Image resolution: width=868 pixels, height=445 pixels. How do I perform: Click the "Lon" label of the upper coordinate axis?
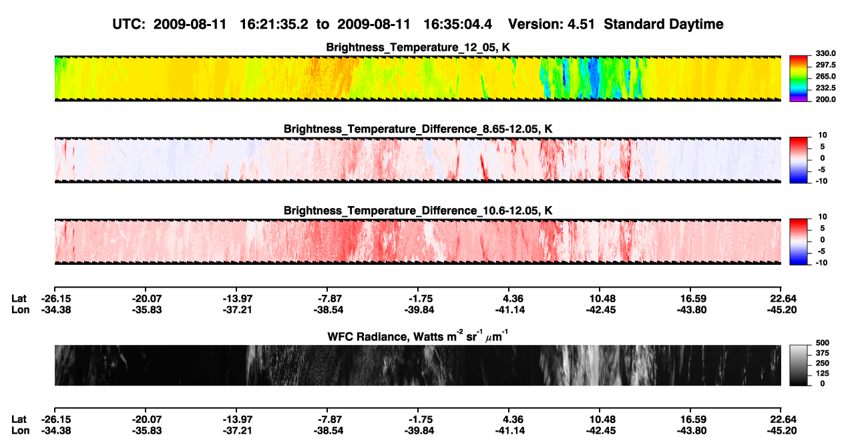pyautogui.click(x=20, y=310)
